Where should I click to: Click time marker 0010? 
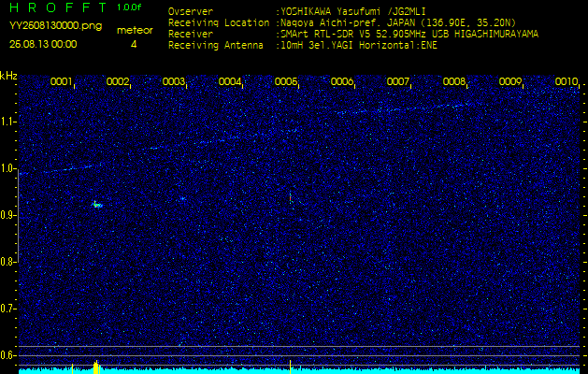click(566, 81)
